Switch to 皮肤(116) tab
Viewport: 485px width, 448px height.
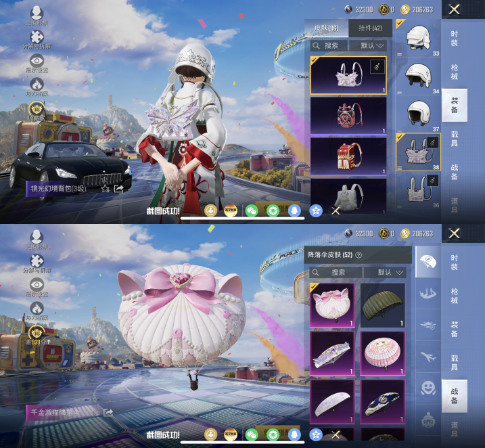click(326, 28)
